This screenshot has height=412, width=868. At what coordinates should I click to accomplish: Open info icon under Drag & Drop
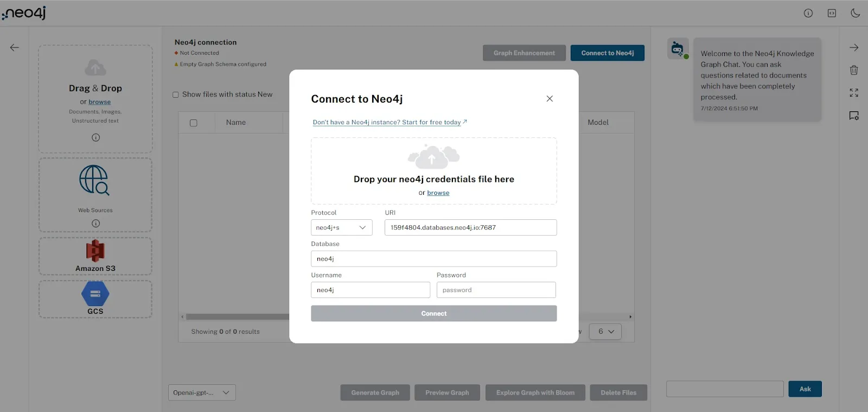point(95,137)
